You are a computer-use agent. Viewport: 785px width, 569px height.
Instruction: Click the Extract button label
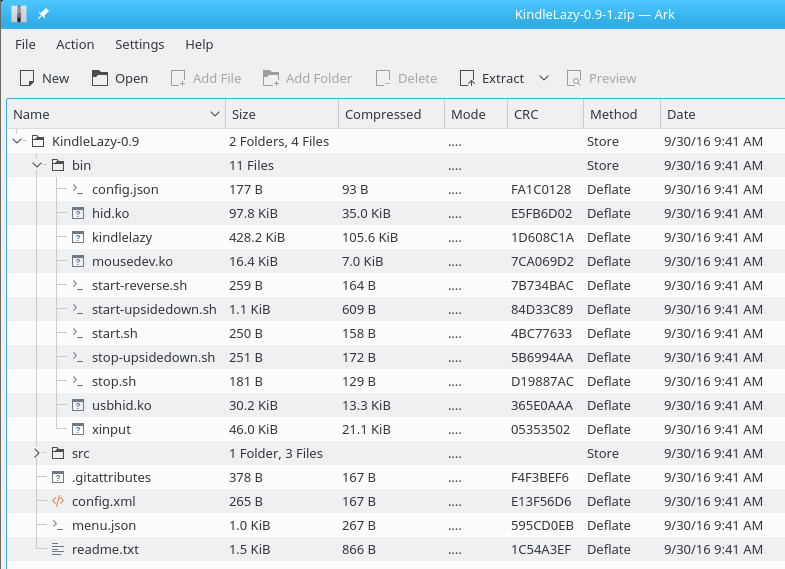coord(503,79)
